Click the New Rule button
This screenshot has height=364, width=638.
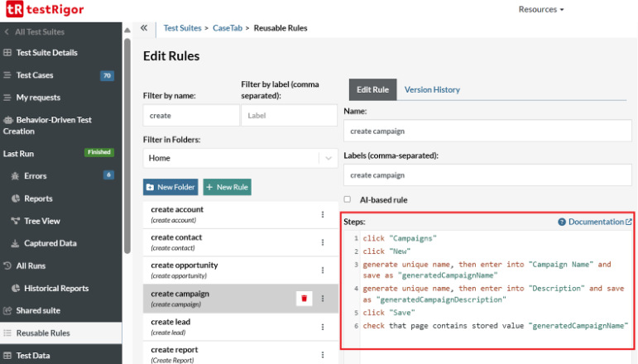pos(228,187)
